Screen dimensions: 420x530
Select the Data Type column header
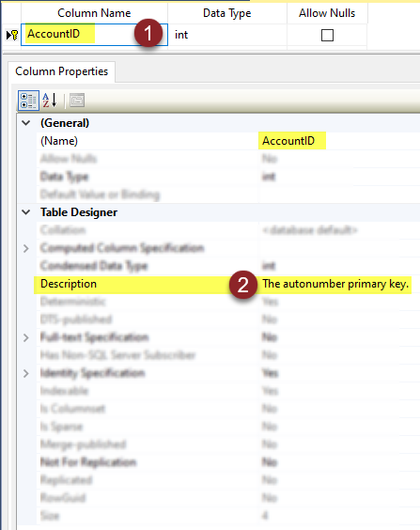[x=227, y=13]
